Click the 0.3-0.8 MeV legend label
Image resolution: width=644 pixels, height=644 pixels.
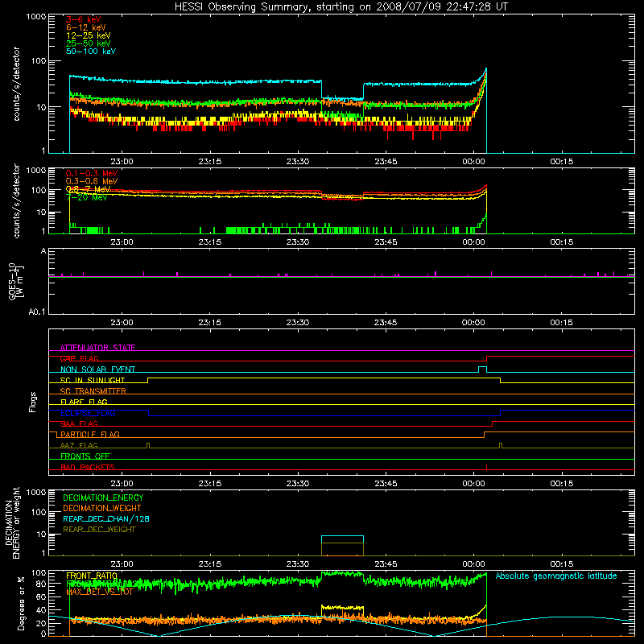[x=92, y=181]
